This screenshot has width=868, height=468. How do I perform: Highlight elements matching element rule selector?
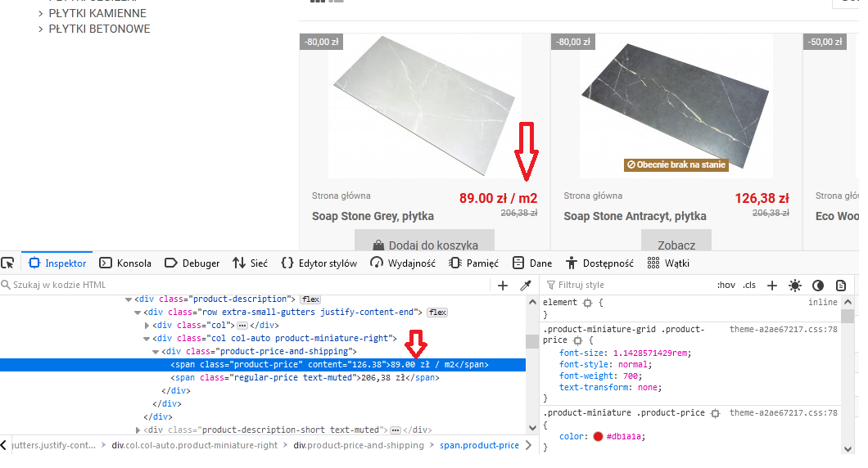[x=587, y=303]
